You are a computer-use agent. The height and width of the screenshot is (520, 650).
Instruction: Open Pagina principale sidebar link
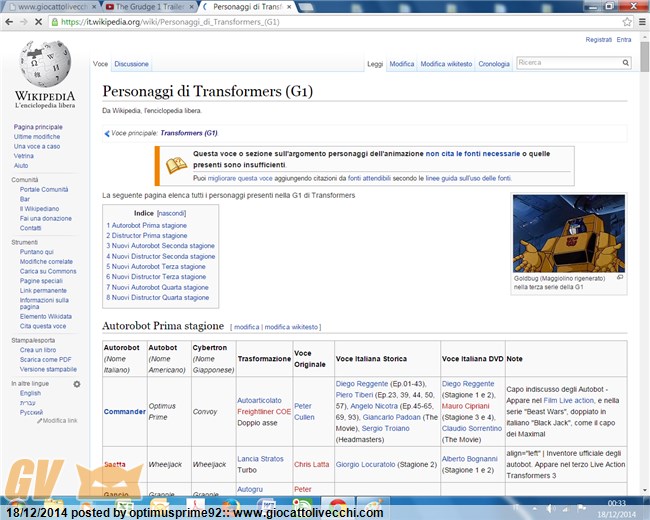[38, 127]
